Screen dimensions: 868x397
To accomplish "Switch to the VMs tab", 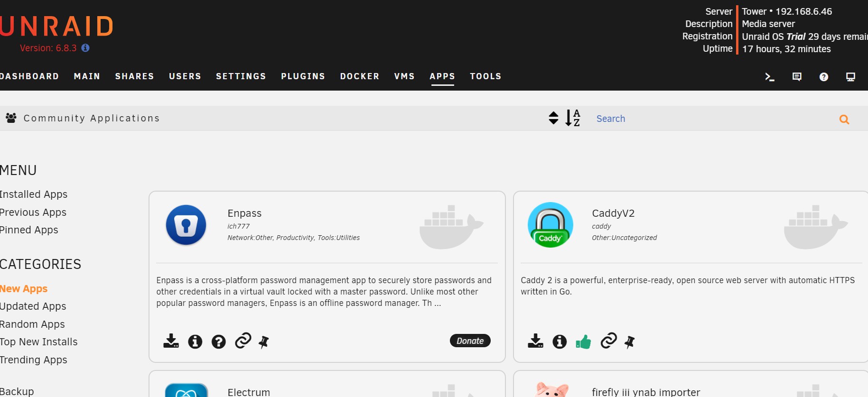I will (x=404, y=76).
